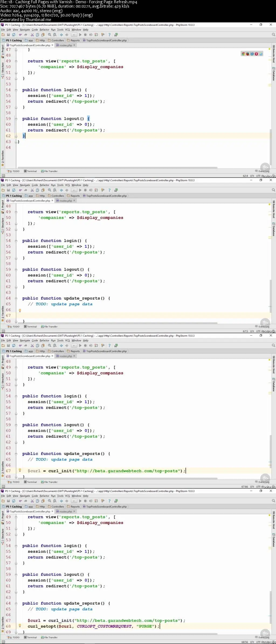This screenshot has width=276, height=644.
Task: Click Replace icon in first frame toolbar
Action: [55, 35]
